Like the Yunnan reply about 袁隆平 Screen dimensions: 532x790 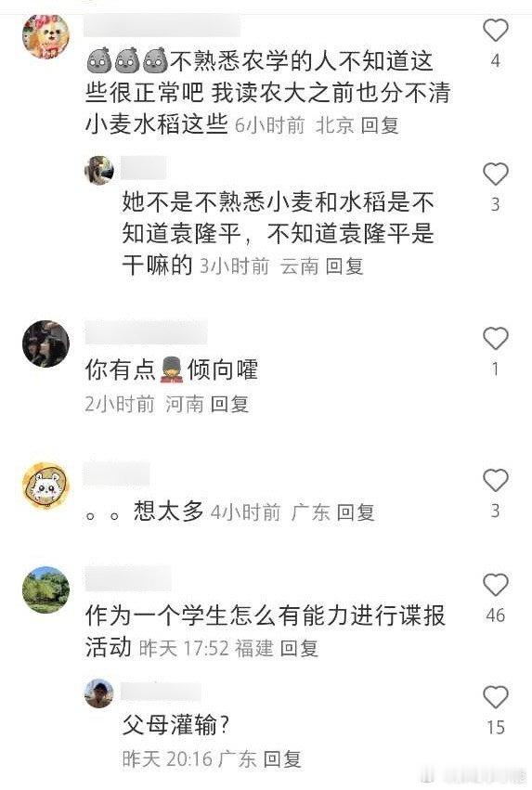[x=496, y=175]
